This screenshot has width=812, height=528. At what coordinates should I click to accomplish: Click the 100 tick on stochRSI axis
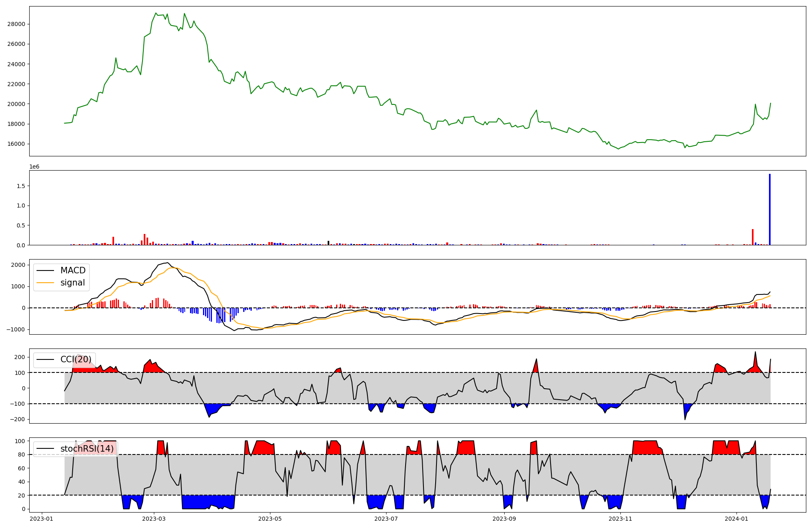pyautogui.click(x=20, y=441)
